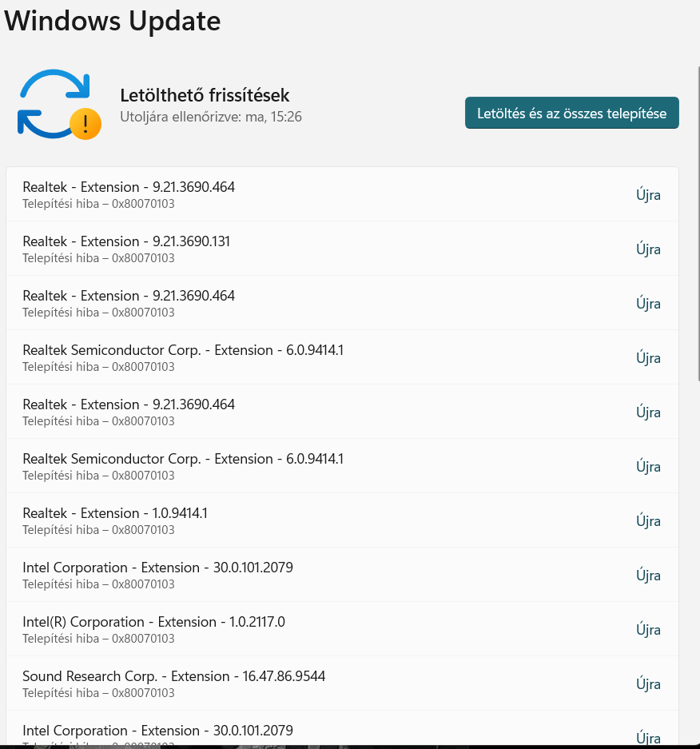Retry first Realtek Extension 9.21.3690.464 update
This screenshot has width=700, height=749.
coord(648,195)
